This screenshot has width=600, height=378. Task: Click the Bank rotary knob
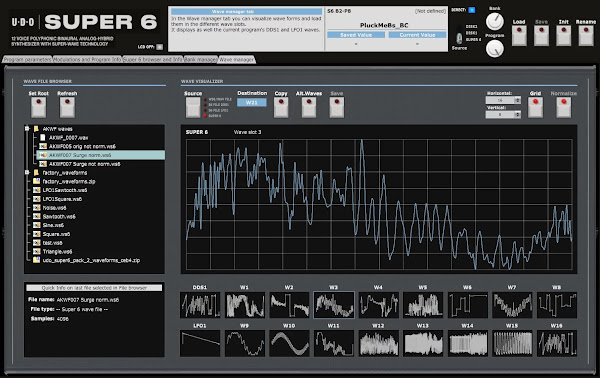495,21
